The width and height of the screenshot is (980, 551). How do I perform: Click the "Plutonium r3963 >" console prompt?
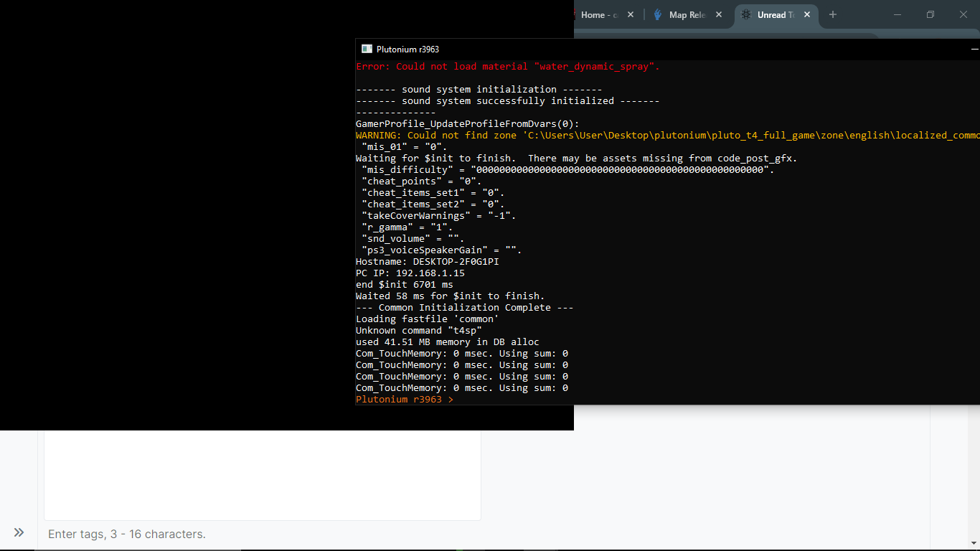click(x=405, y=400)
